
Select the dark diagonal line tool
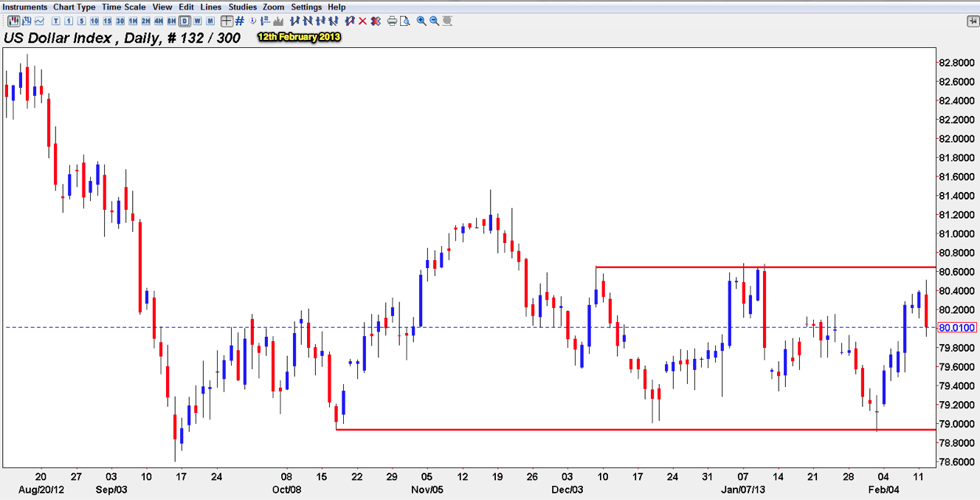tap(333, 21)
